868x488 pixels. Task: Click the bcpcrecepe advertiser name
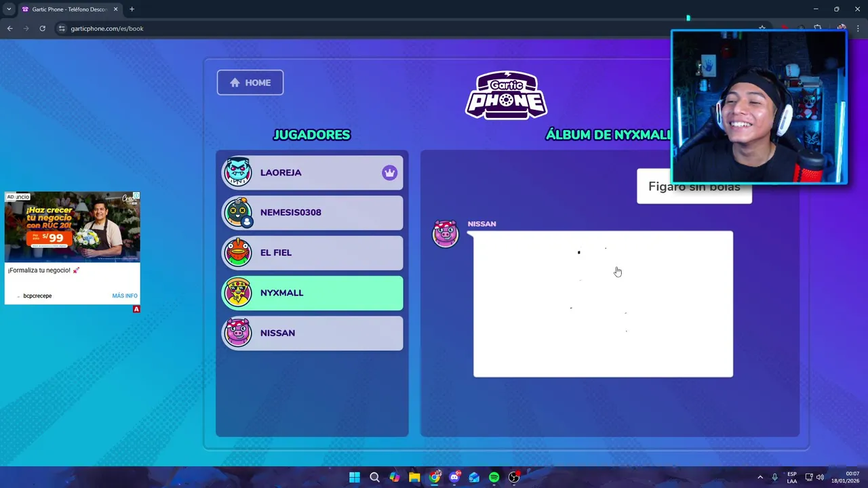37,296
